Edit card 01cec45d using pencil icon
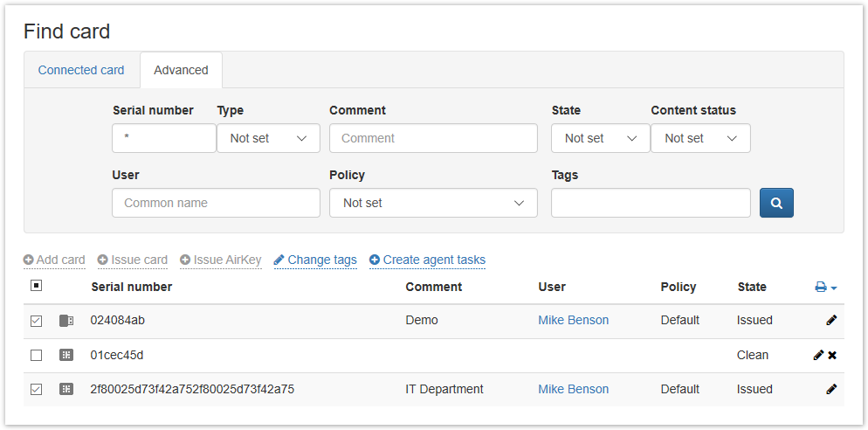This screenshot has width=868, height=430. [818, 355]
